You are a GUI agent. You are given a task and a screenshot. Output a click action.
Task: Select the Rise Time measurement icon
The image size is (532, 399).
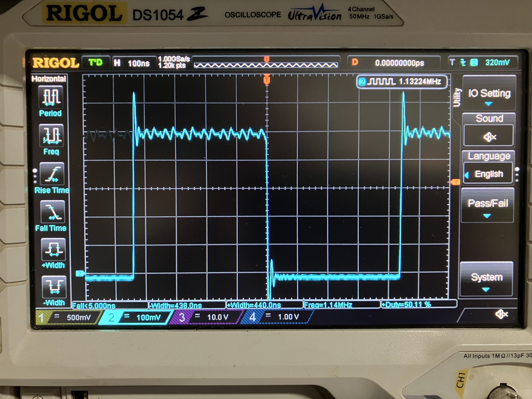52,174
